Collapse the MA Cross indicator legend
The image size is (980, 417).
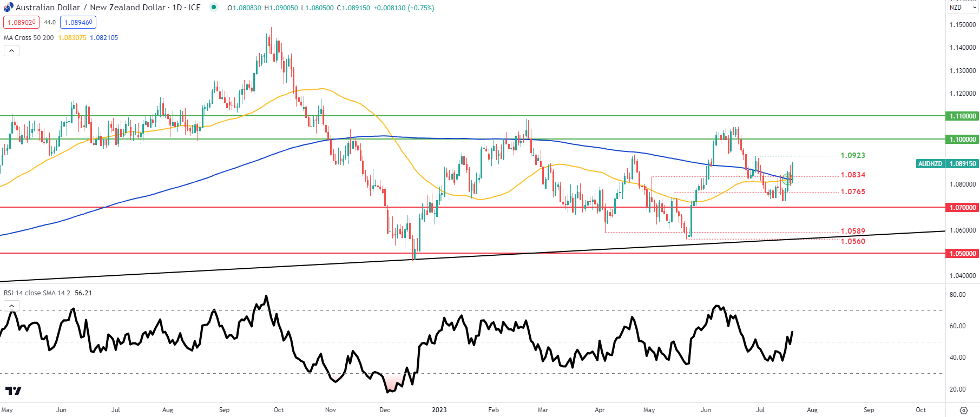point(11,50)
